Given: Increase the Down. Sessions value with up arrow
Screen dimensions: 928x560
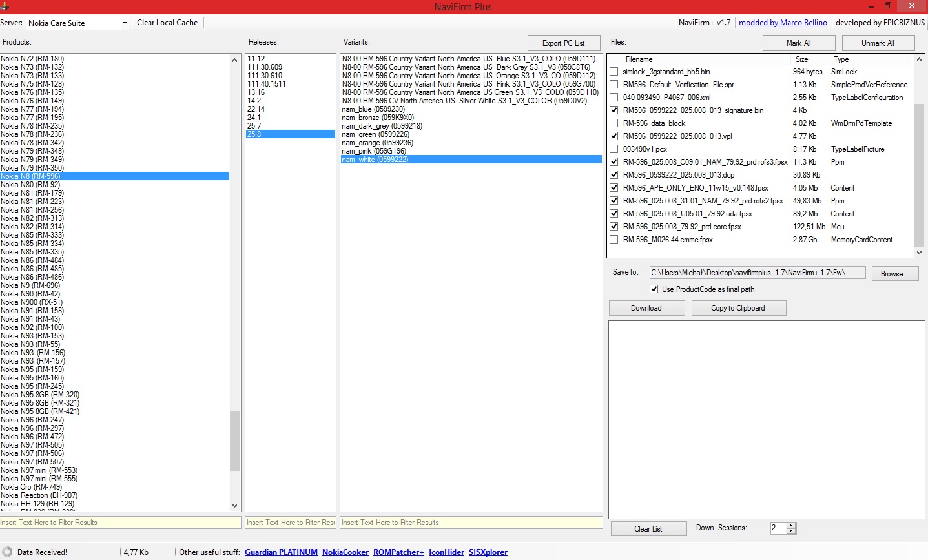Looking at the screenshot, I should (791, 525).
